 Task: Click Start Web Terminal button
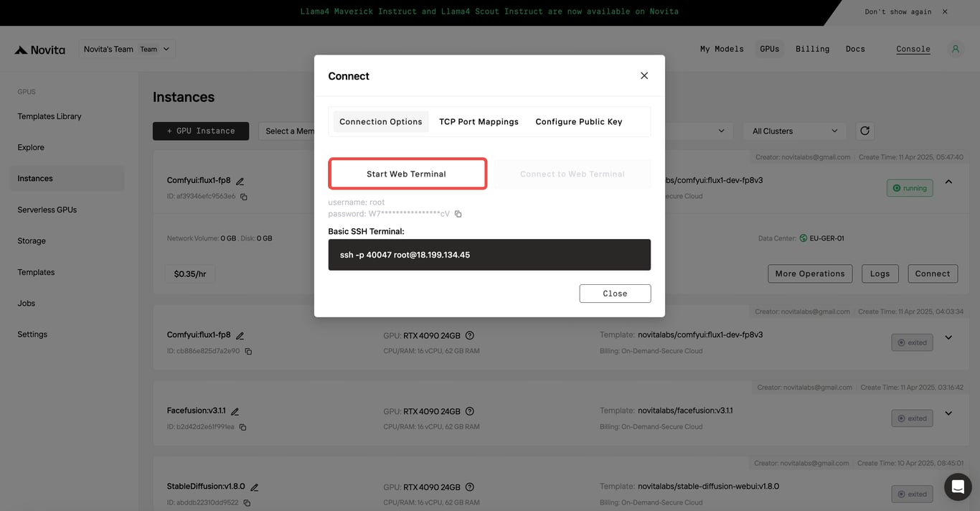pyautogui.click(x=407, y=174)
